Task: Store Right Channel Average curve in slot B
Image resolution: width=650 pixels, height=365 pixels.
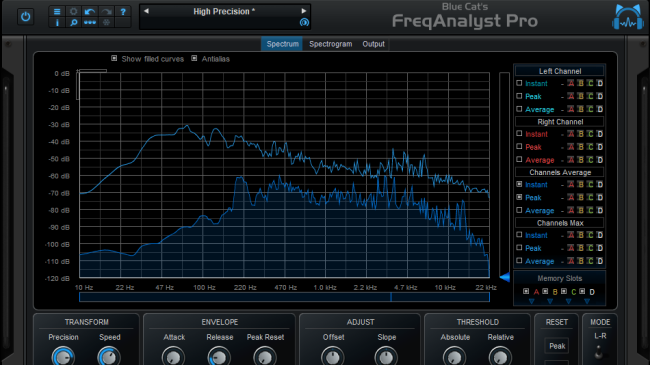Action: [x=580, y=160]
